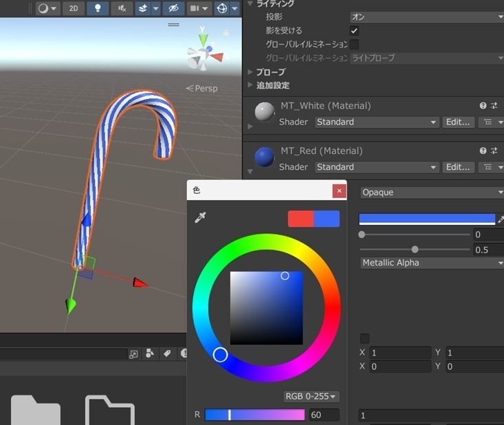
Task: Open the shading mode dropdown in Scene toolbar
Action: tap(47, 8)
